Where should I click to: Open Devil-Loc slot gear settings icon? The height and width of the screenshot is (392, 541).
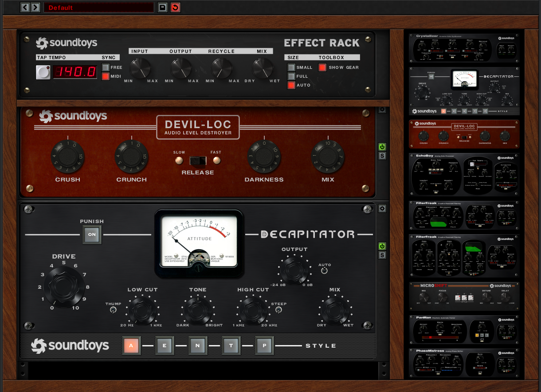pos(382,110)
